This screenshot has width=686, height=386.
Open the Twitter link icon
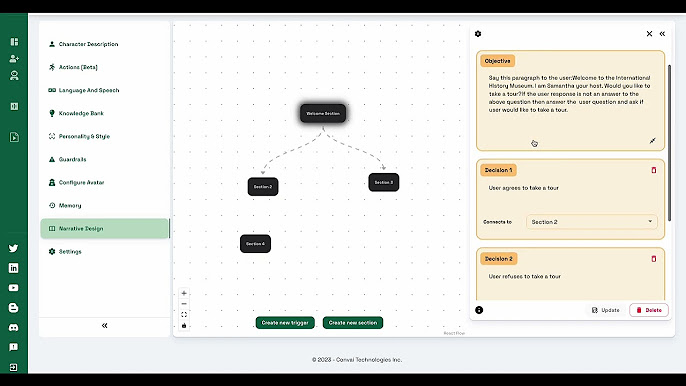coord(14,248)
